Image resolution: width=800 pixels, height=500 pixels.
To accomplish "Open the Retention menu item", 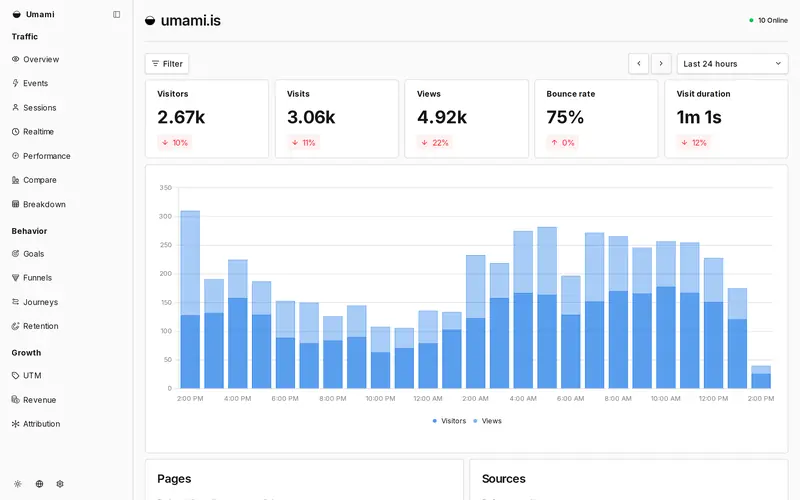I will click(x=35, y=326).
